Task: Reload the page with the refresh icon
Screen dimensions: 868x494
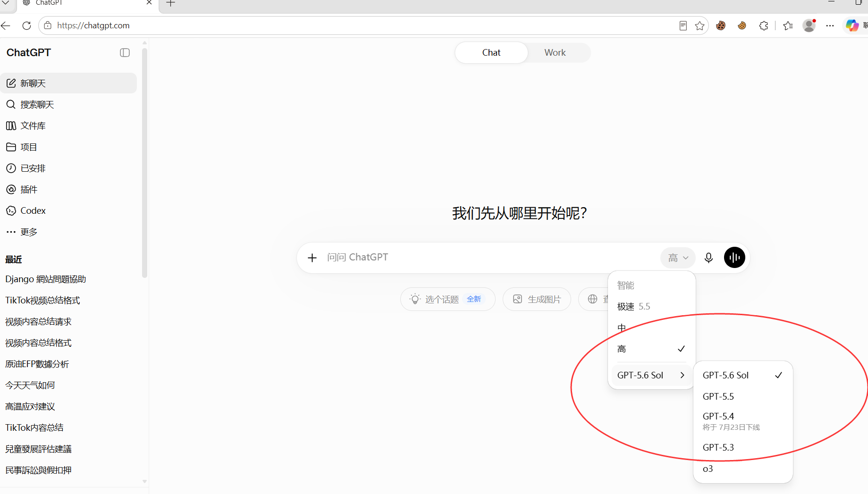Action: [x=27, y=25]
